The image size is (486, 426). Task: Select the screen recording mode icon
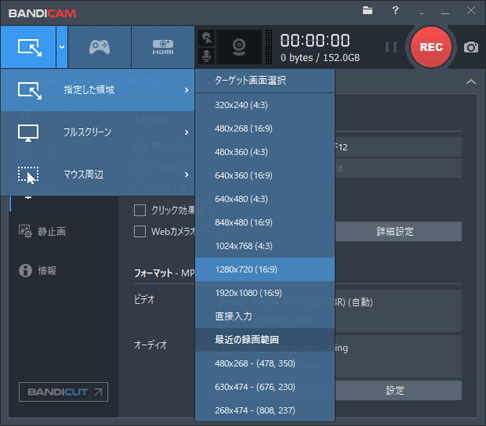[x=29, y=47]
